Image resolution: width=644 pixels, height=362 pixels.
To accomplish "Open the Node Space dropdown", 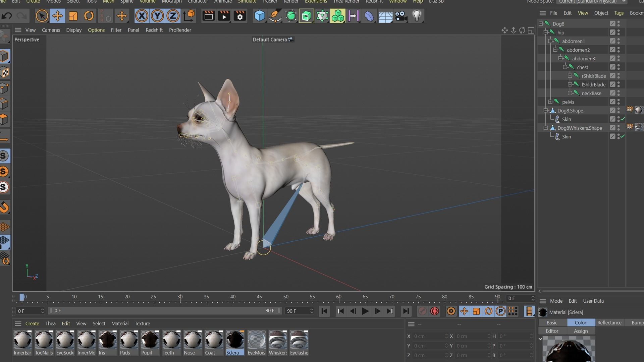I will point(592,1).
